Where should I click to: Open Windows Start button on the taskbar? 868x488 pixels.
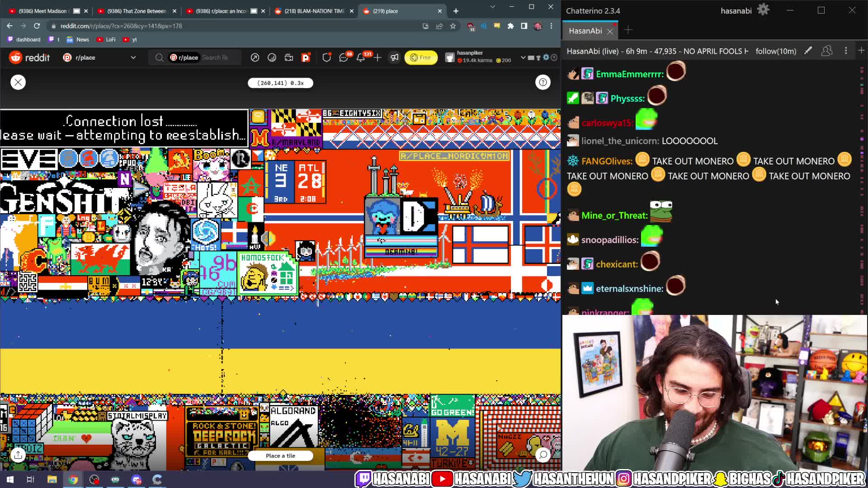click(10, 479)
